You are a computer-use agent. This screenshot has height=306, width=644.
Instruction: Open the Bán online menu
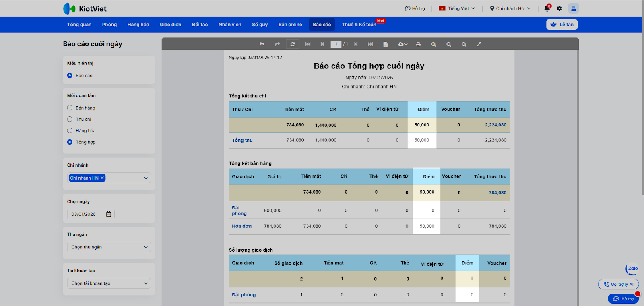coord(290,25)
